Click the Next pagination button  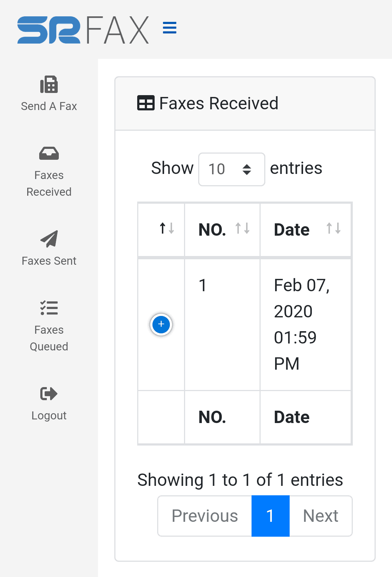320,516
